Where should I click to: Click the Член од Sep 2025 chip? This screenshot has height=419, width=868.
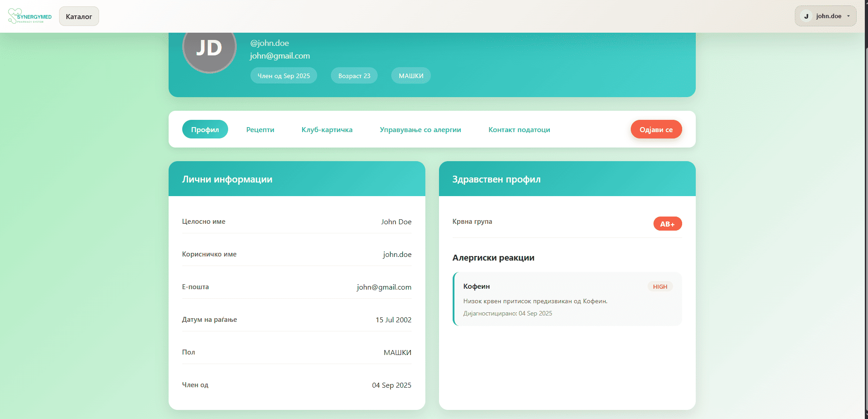(284, 76)
